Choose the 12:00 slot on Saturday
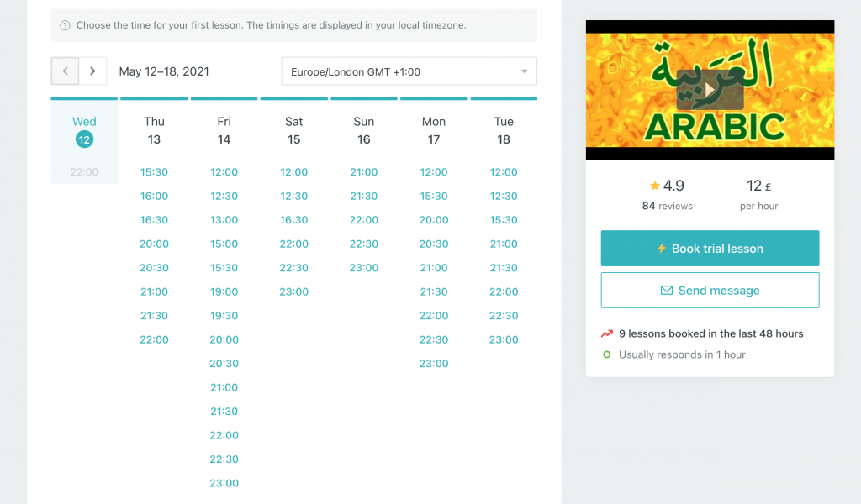 pos(293,171)
